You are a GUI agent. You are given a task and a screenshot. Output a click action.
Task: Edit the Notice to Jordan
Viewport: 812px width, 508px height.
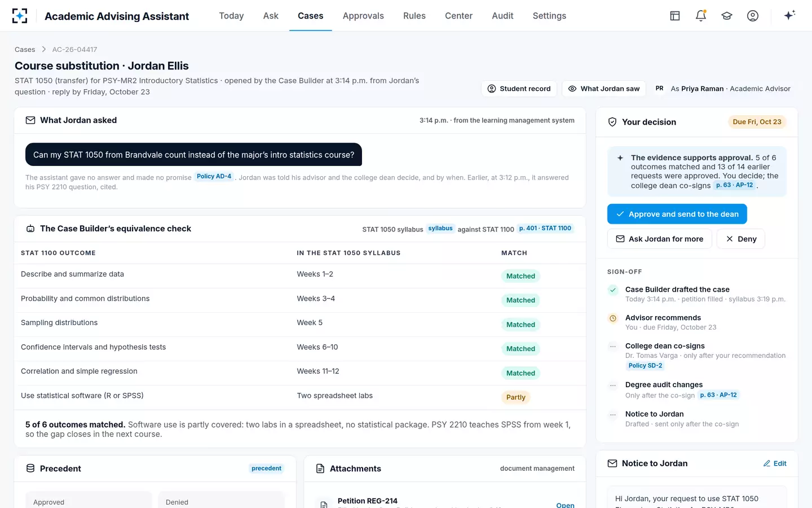pos(775,463)
